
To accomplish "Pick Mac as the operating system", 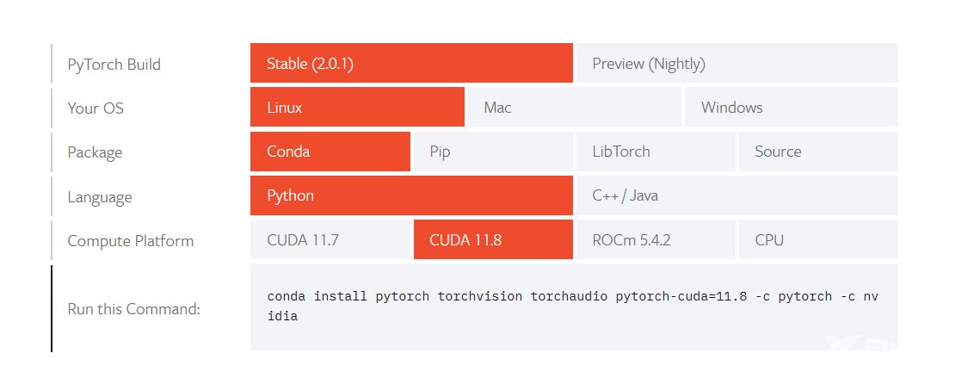I will (x=574, y=108).
